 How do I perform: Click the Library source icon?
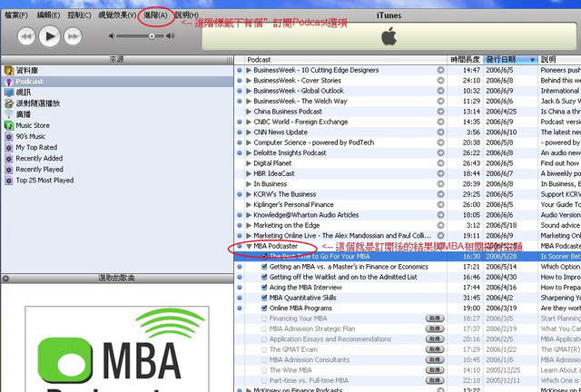tap(9, 71)
